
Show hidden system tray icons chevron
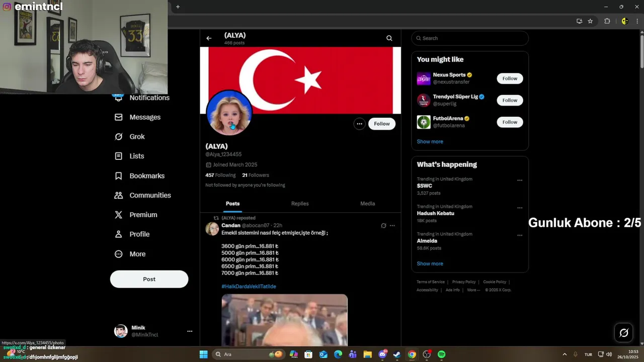pos(565,354)
